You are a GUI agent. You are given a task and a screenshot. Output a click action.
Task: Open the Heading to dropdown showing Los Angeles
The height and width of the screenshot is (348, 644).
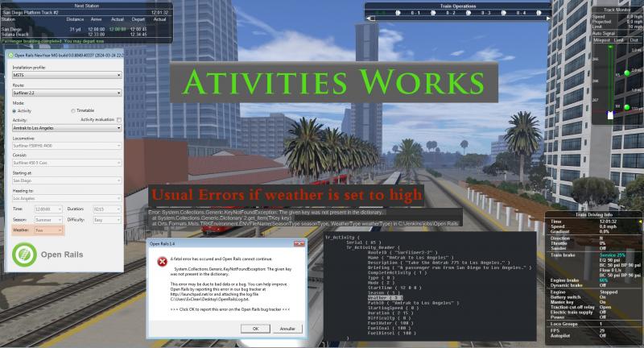[67, 198]
